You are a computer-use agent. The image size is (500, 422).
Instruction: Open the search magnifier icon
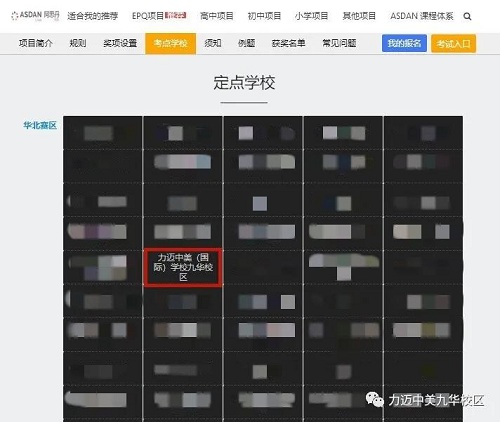467,16
